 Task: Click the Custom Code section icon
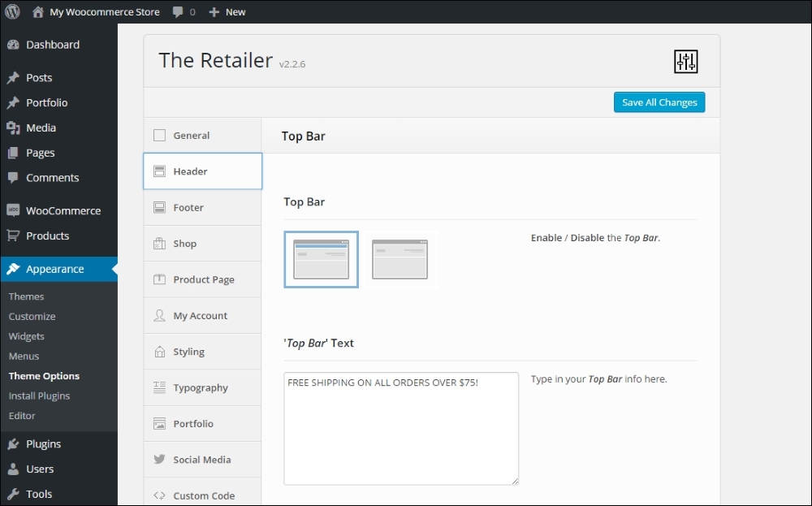tap(160, 495)
